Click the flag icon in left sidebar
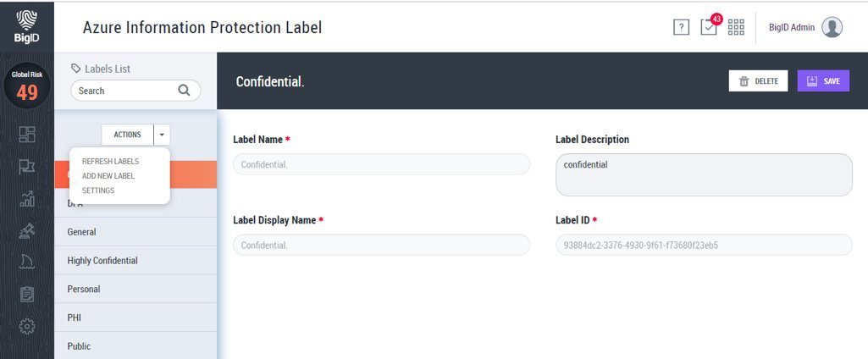This screenshot has height=359, width=868. click(27, 166)
